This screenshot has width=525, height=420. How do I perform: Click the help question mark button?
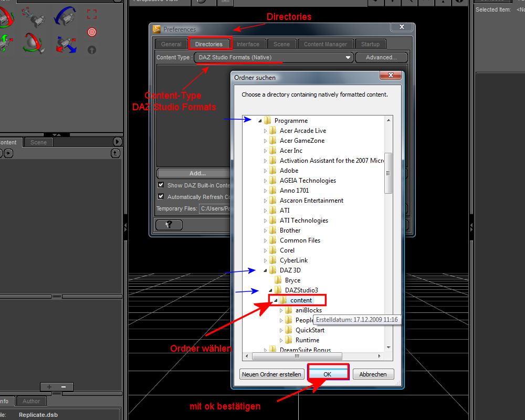click(169, 224)
